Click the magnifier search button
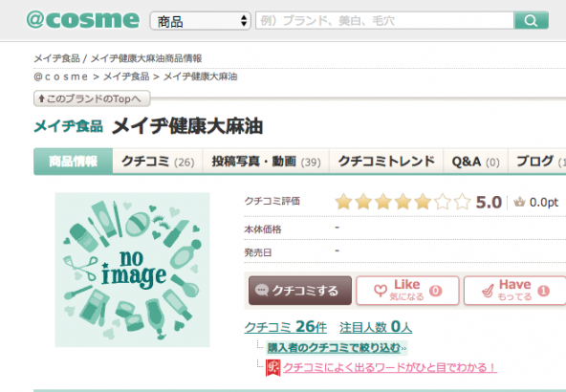 point(531,21)
